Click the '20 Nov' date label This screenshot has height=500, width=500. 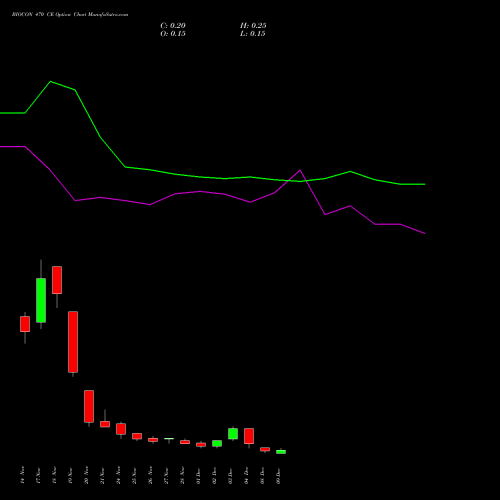86,475
